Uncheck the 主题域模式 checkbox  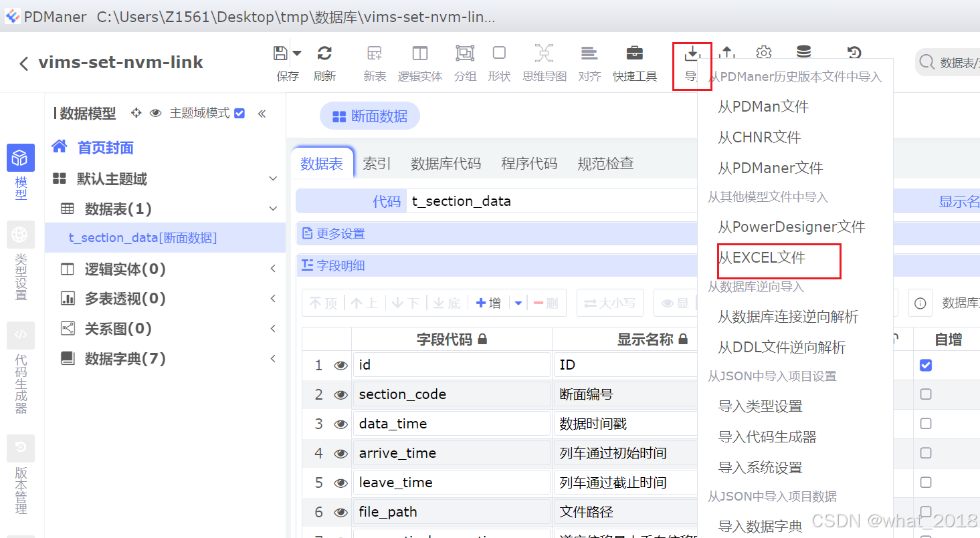pos(239,113)
